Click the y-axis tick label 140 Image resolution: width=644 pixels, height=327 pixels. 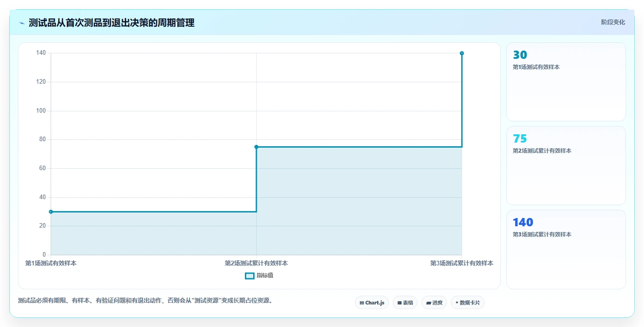[x=41, y=53]
